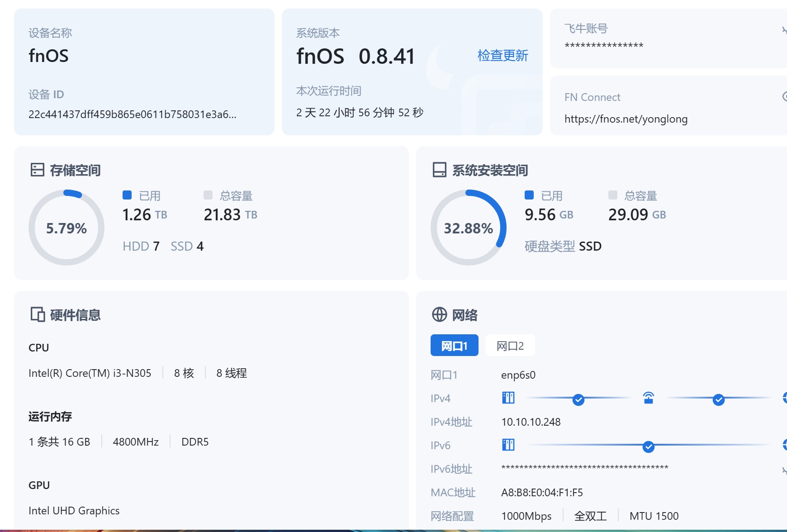Image resolution: width=787 pixels, height=532 pixels.
Task: Click the 8 线程 thread count
Action: tap(232, 373)
